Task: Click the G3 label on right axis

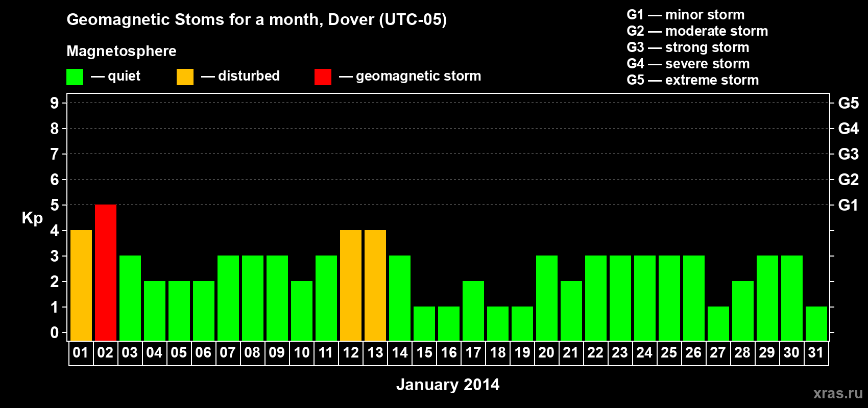Action: click(x=848, y=154)
